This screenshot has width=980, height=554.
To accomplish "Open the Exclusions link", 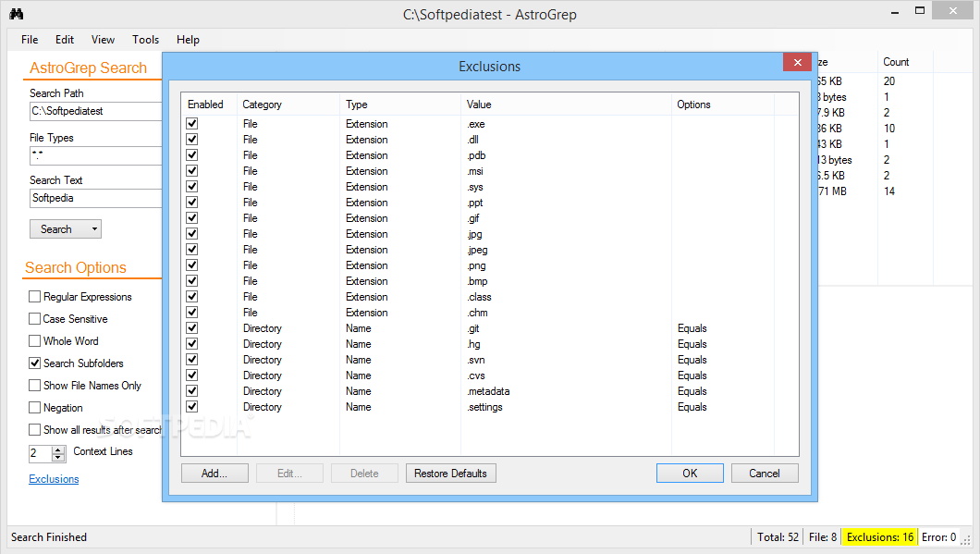I will pos(54,479).
